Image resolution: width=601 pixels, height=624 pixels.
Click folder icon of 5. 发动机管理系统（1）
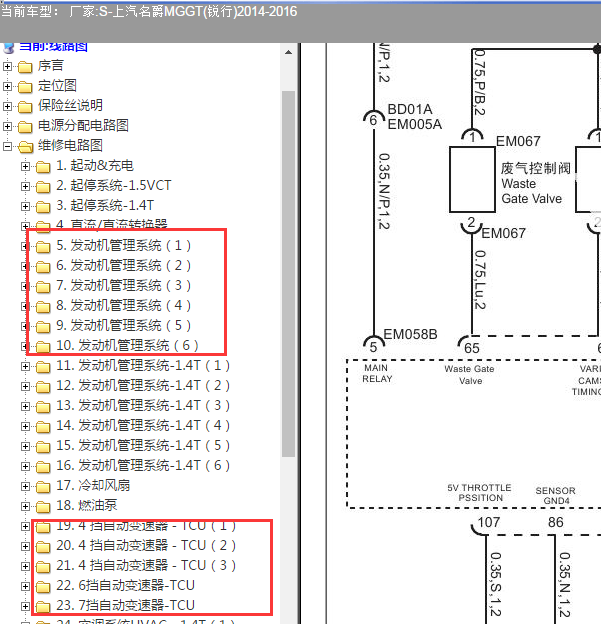(43, 247)
